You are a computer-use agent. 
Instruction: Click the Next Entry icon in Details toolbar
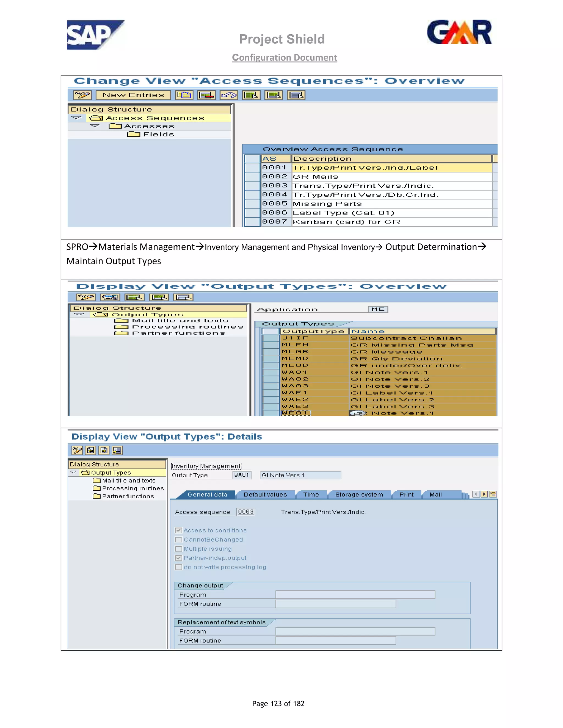pyautogui.click(x=104, y=450)
